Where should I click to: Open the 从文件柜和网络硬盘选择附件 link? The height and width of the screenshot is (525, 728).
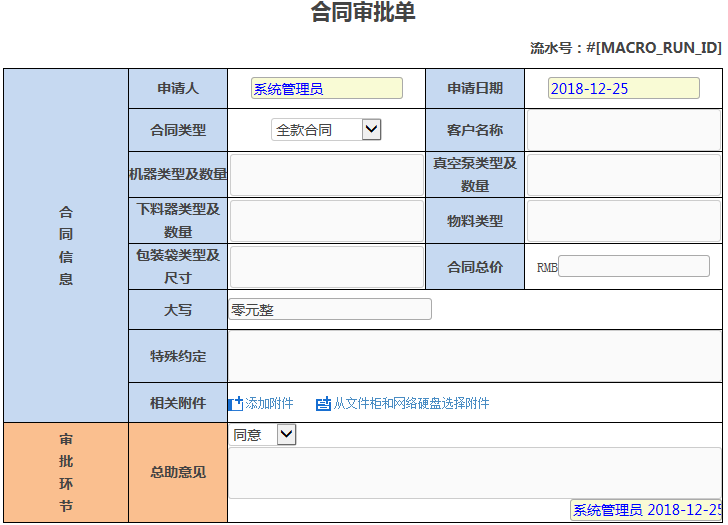click(411, 403)
